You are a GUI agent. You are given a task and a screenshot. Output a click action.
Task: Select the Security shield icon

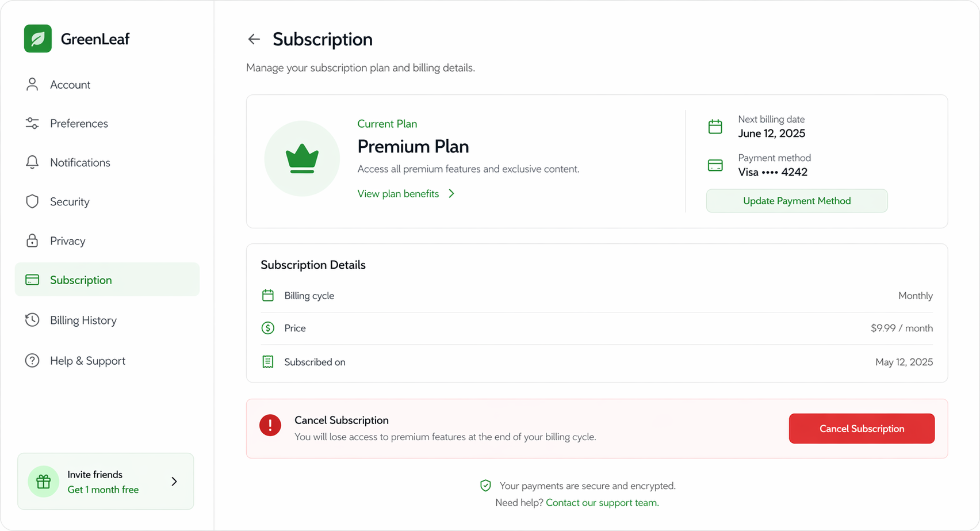[32, 201]
